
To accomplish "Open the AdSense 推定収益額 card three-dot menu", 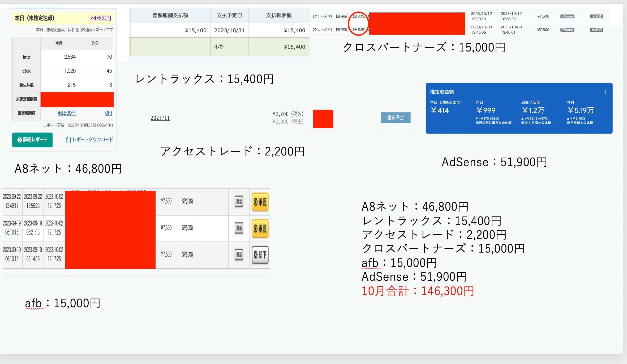I will click(x=605, y=92).
